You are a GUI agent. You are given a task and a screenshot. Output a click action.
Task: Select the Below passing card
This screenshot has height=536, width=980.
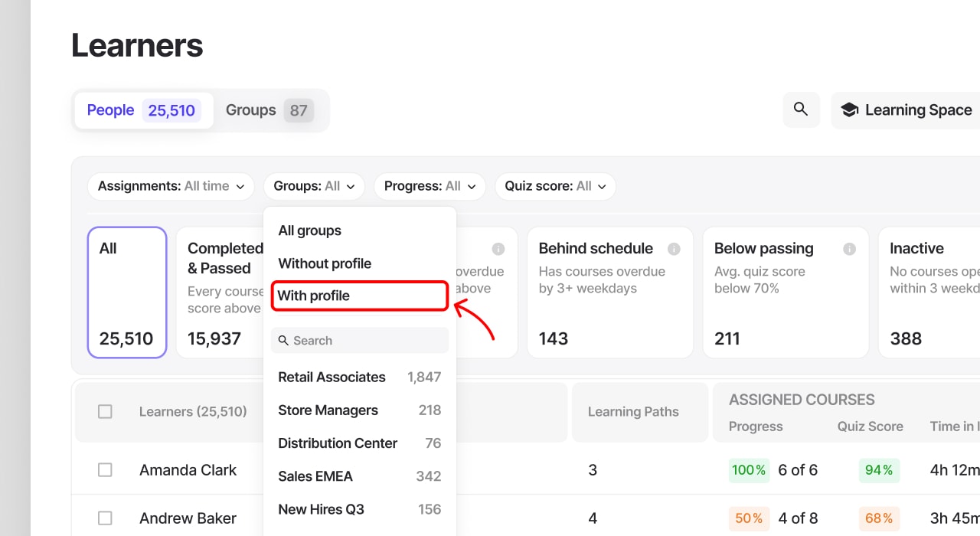point(786,293)
